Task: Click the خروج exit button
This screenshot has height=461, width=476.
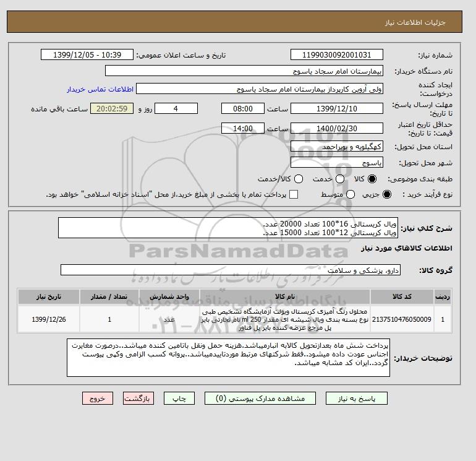Action: 98,399
